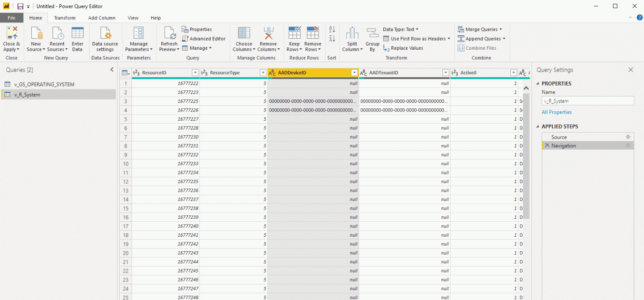Screen dimensions: 644x300
Task: Open the Advanced Editor
Action: (204, 38)
